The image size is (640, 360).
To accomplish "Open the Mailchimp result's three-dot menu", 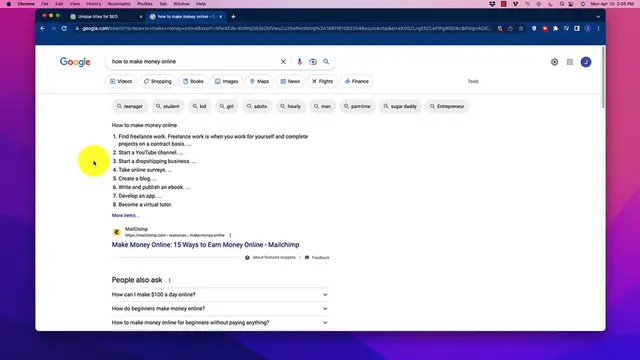I will pyautogui.click(x=230, y=235).
